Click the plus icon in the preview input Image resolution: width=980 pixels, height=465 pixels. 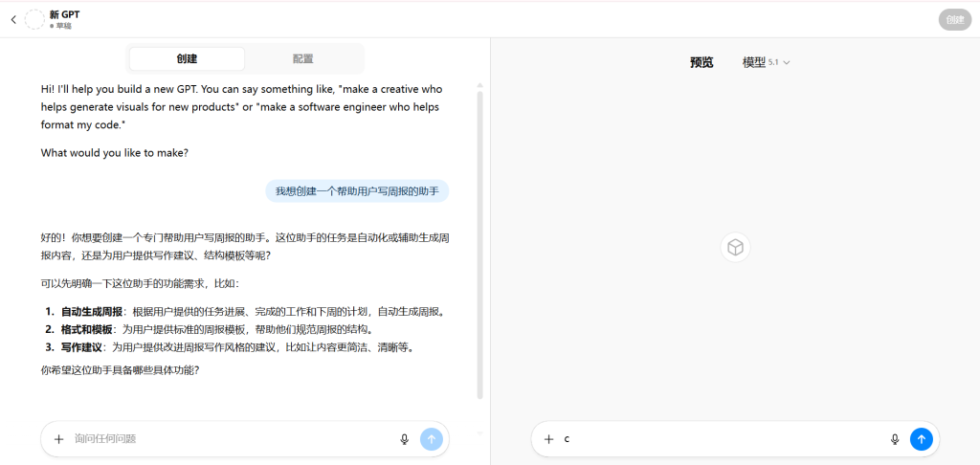pos(548,439)
